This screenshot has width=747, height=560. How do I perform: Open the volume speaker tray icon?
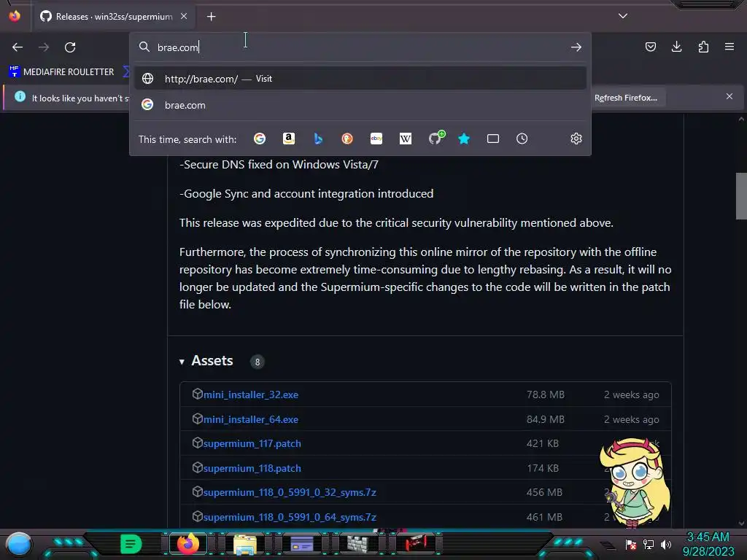pos(665,544)
